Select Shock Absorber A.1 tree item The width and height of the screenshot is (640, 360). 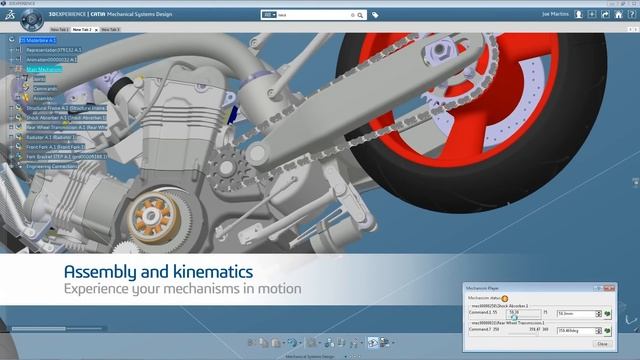coord(66,118)
